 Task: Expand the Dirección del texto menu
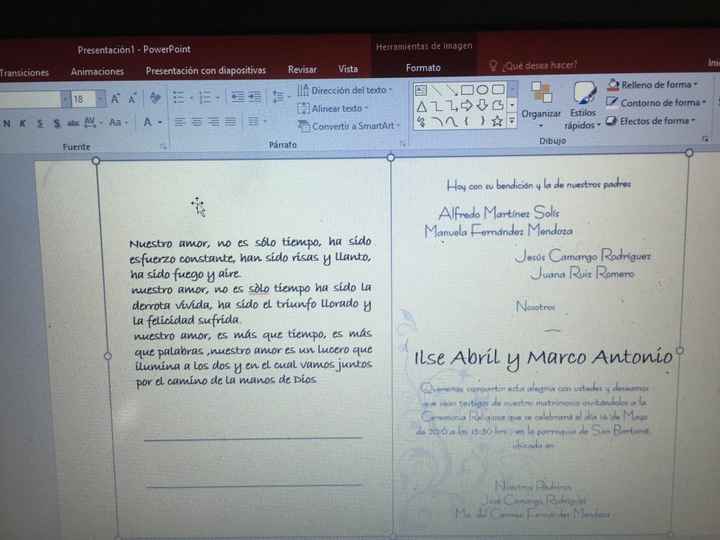[344, 90]
